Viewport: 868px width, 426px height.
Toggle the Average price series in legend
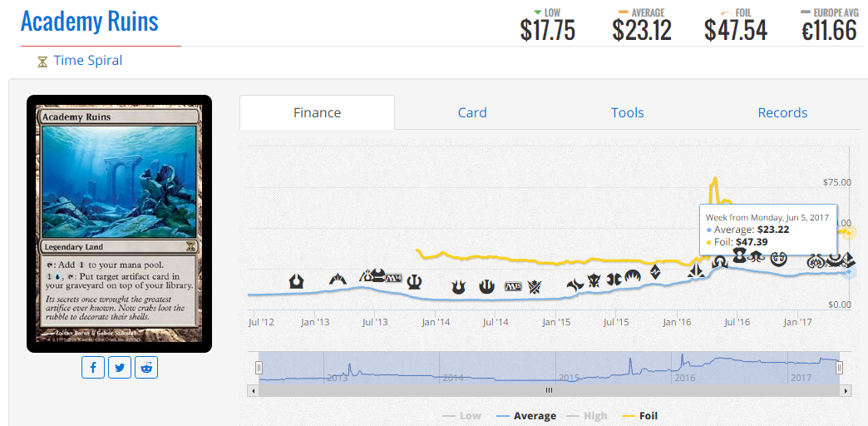526,415
